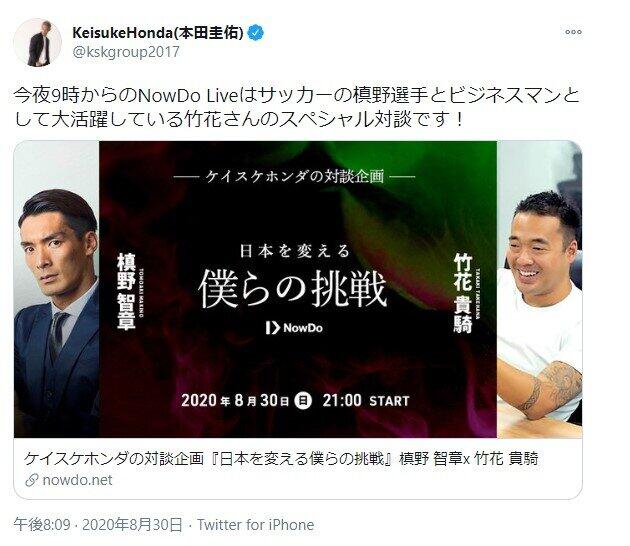Open the @kskgroup2017 handle link
This screenshot has width=630, height=546.
coord(126,52)
